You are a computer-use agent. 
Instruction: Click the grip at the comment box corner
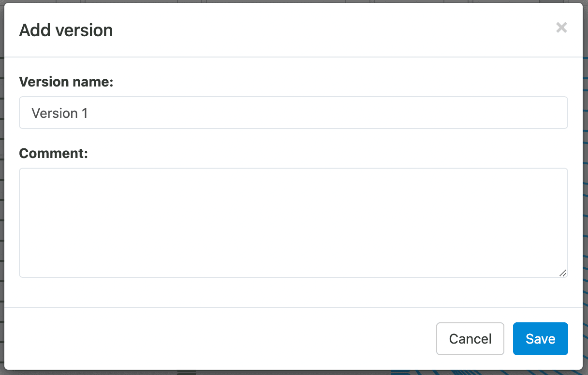point(563,273)
